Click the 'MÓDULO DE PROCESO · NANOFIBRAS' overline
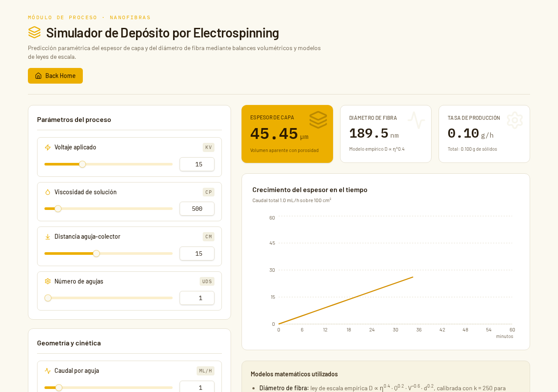This screenshot has width=558, height=392. [89, 17]
